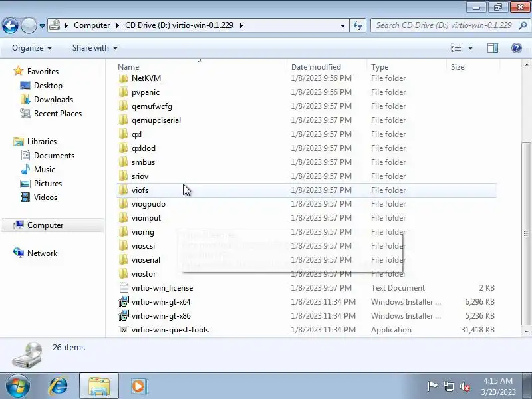Screen dimensions: 532x399
Task: Open Videos library
Action: [x=45, y=197]
